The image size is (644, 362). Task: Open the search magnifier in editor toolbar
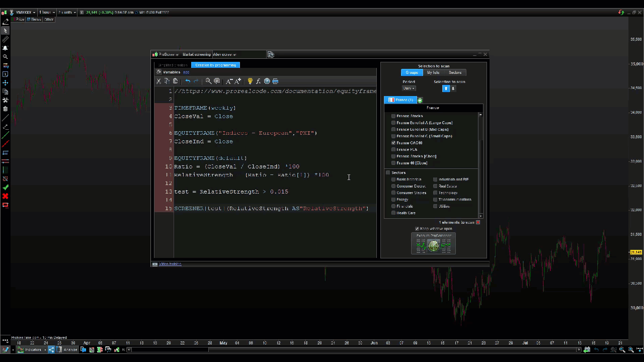coord(208,81)
